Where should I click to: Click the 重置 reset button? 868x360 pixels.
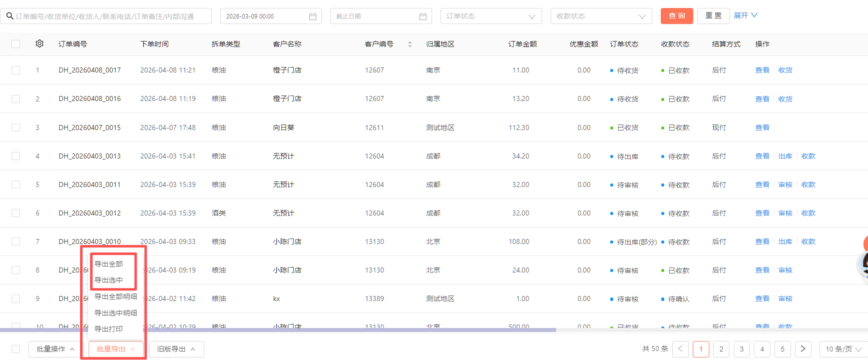713,16
